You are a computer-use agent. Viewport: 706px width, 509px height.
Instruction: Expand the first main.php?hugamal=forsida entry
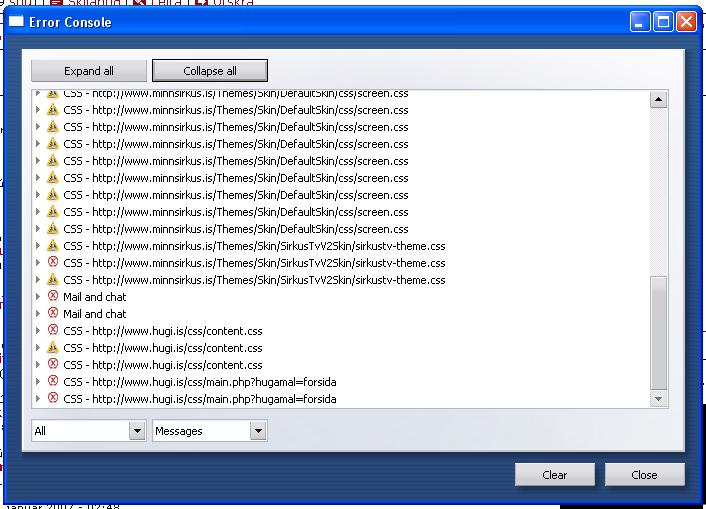click(38, 382)
